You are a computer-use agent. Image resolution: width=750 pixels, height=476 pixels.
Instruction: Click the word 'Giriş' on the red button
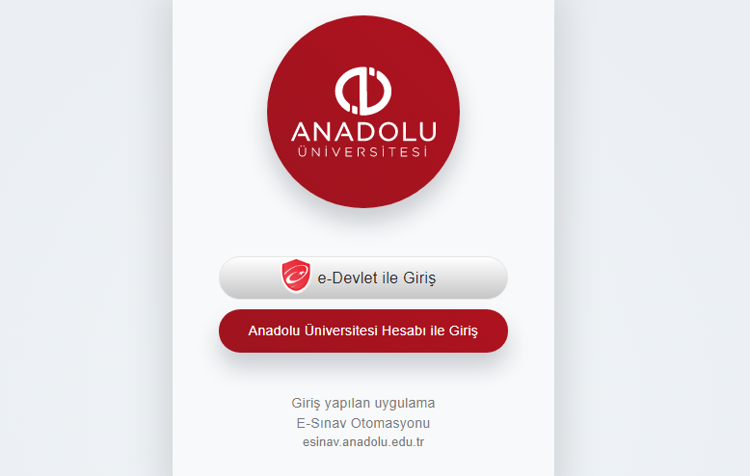pos(463,331)
